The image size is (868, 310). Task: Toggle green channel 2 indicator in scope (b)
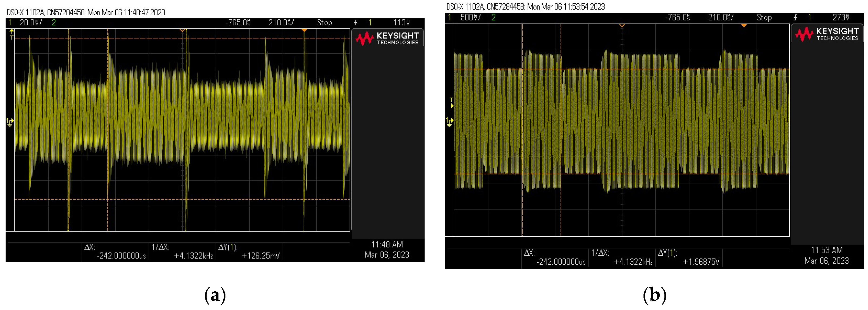(x=493, y=17)
